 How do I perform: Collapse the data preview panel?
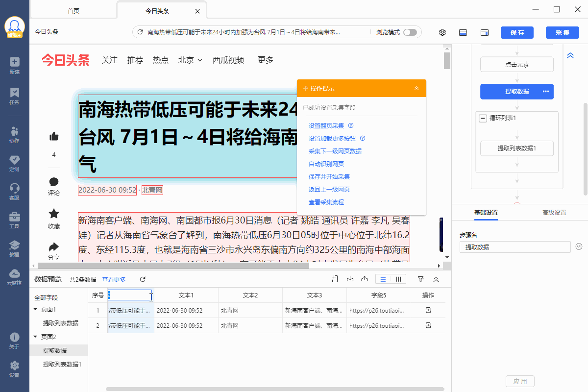[436, 279]
